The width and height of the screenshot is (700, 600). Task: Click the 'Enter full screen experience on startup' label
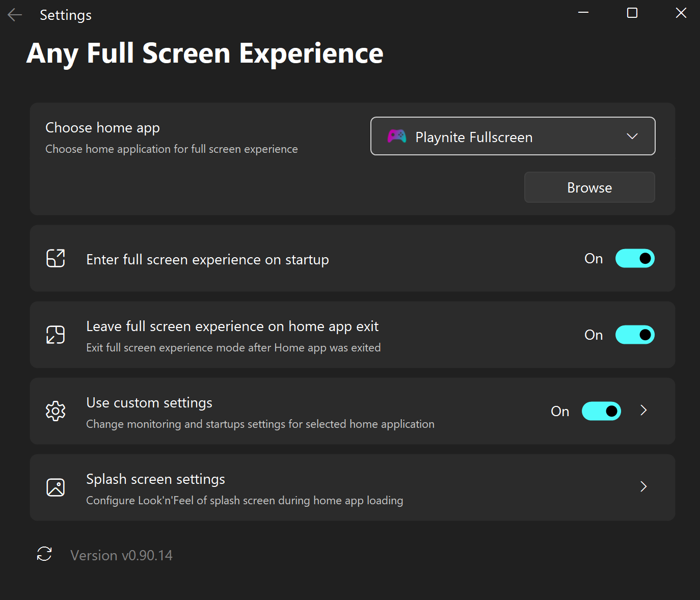207,260
